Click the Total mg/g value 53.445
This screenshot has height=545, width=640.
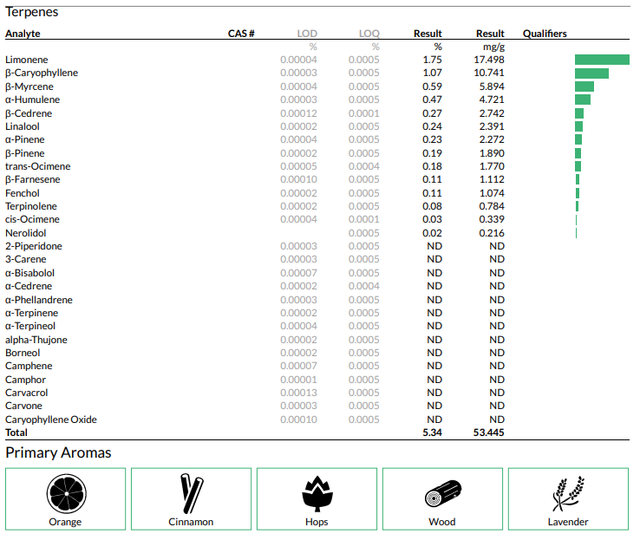coord(489,432)
